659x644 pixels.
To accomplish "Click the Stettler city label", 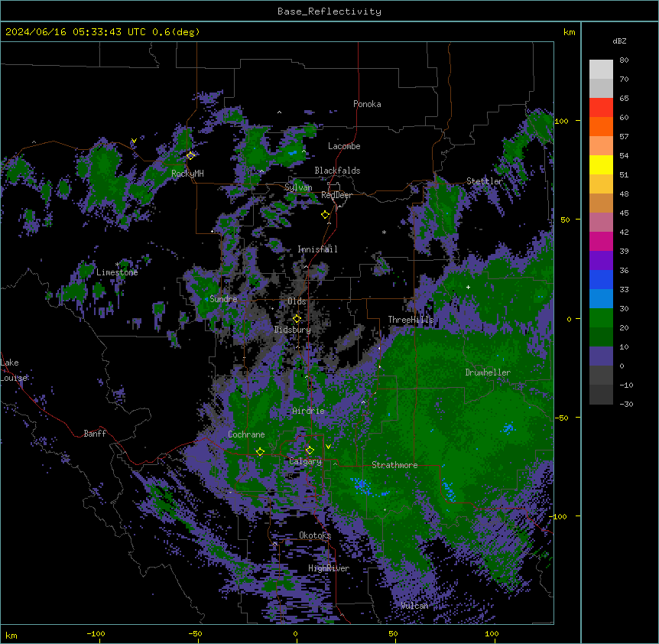I will point(485,181).
